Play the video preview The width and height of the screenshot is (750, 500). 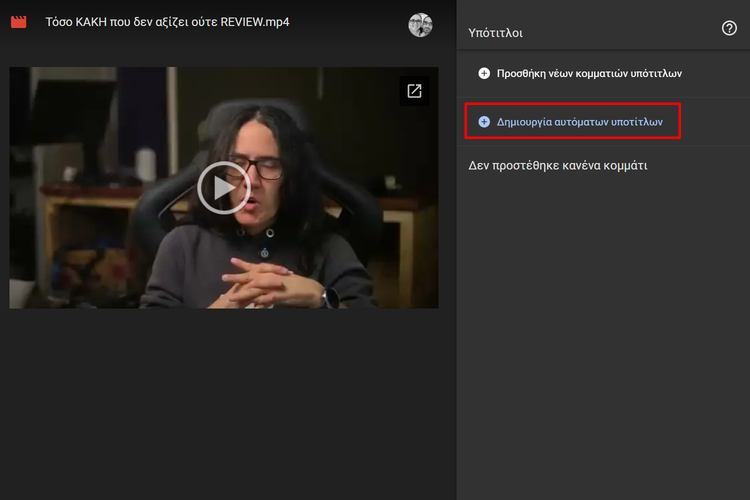(224, 188)
